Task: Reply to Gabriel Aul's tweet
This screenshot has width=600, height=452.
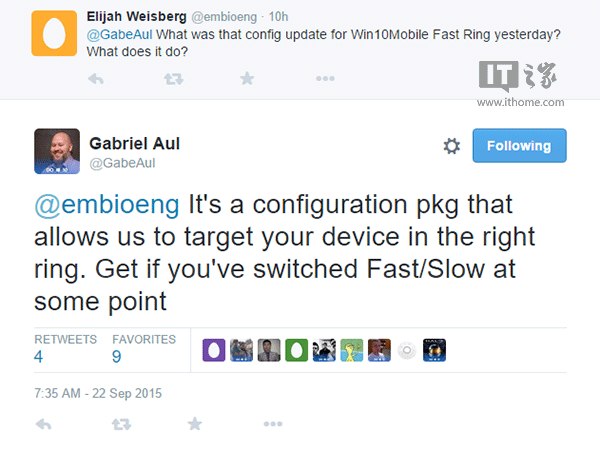Action: [43, 425]
